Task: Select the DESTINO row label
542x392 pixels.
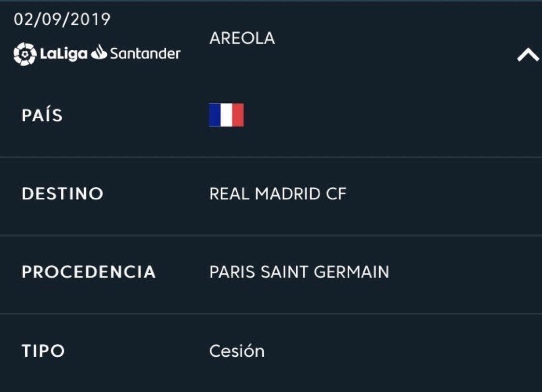Action: tap(62, 194)
